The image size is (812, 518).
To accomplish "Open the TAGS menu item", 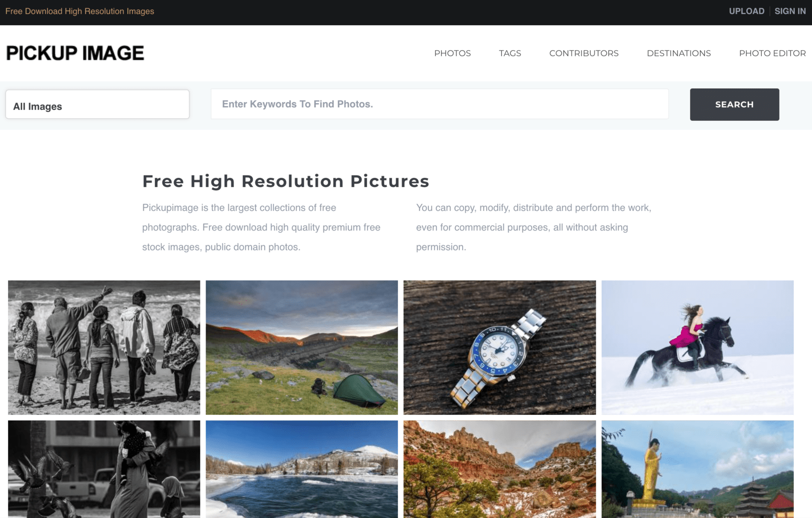I will 510,53.
